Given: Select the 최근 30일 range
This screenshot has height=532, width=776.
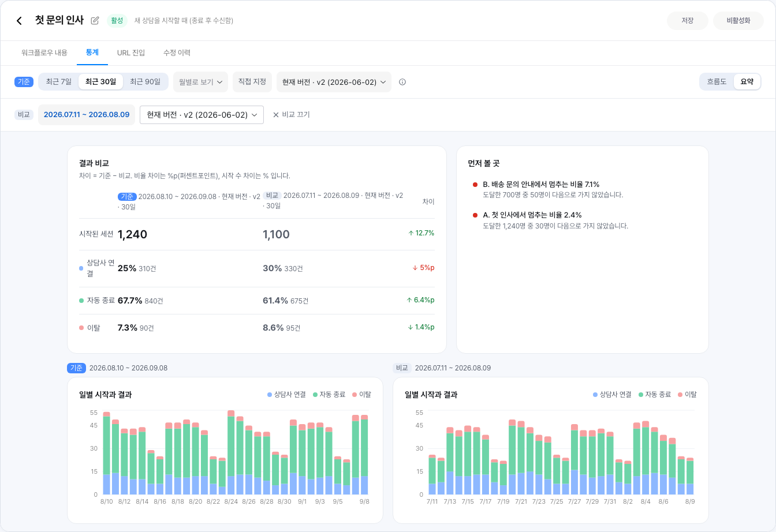Looking at the screenshot, I should (100, 82).
